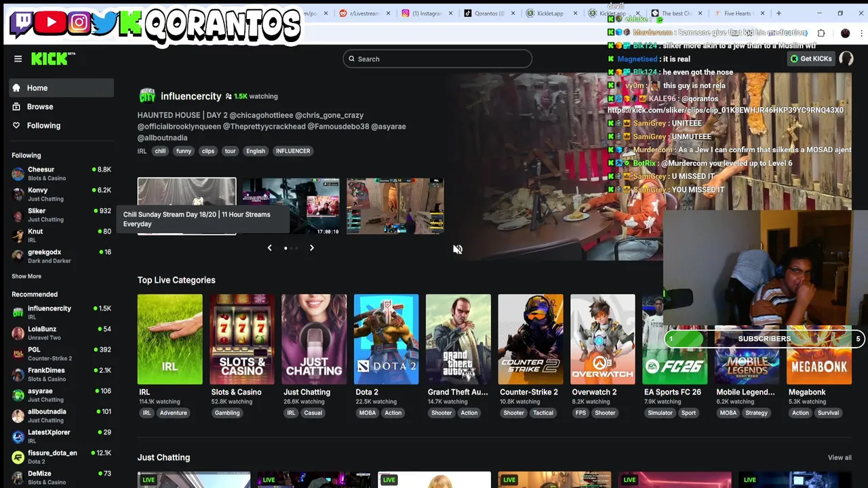Screen dimensions: 868x488
Task: Select the clips tag
Action: pyautogui.click(x=208, y=151)
